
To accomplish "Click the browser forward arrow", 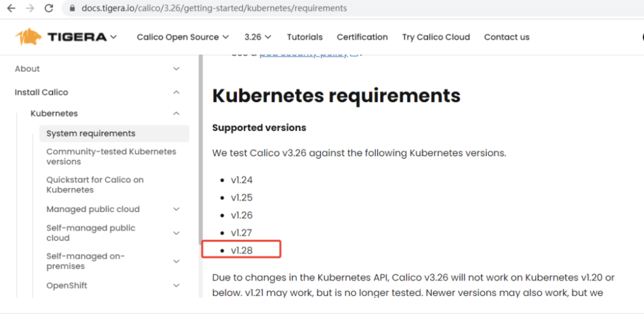I will (30, 8).
